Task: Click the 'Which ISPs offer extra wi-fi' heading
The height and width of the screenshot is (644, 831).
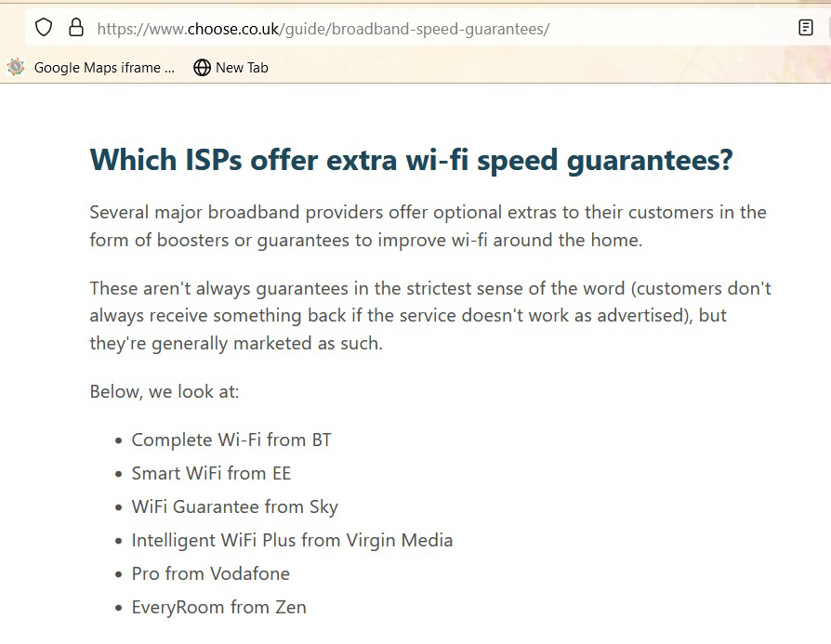Action: coord(411,160)
